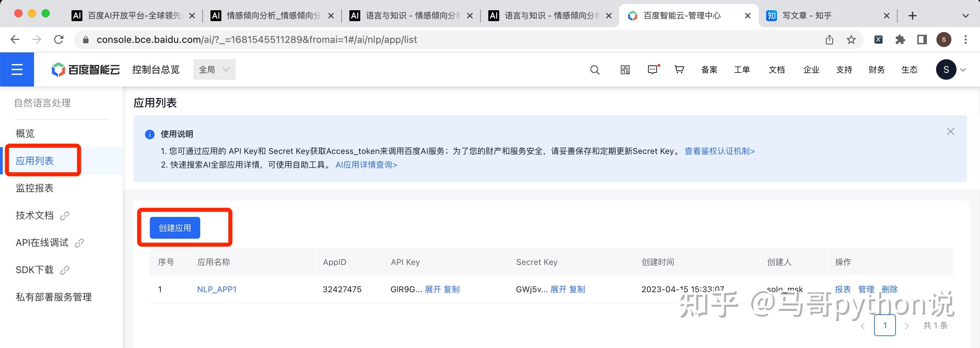The image size is (980, 348).
Task: Expand the API Key with 展开
Action: coord(432,289)
